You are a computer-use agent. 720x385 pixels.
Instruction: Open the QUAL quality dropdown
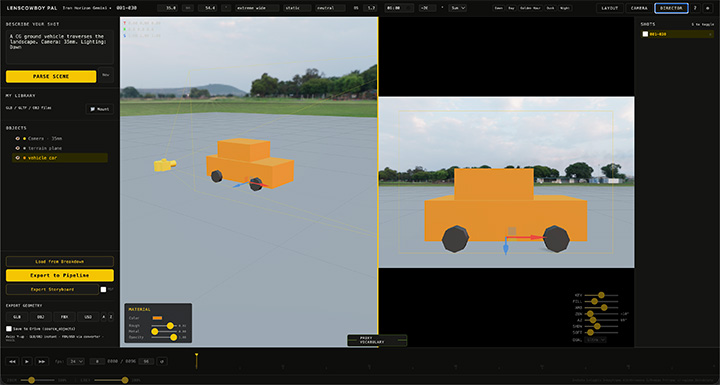pyautogui.click(x=596, y=340)
